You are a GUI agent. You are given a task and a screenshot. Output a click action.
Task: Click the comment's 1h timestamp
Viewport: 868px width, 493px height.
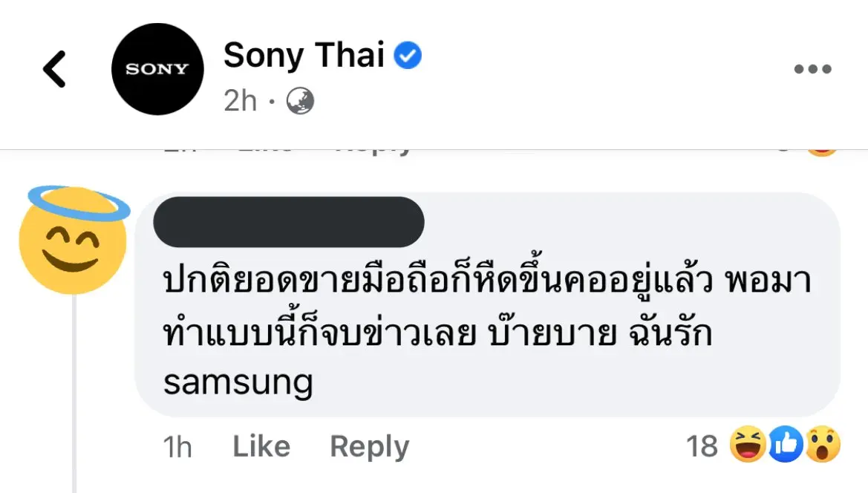[x=177, y=447]
